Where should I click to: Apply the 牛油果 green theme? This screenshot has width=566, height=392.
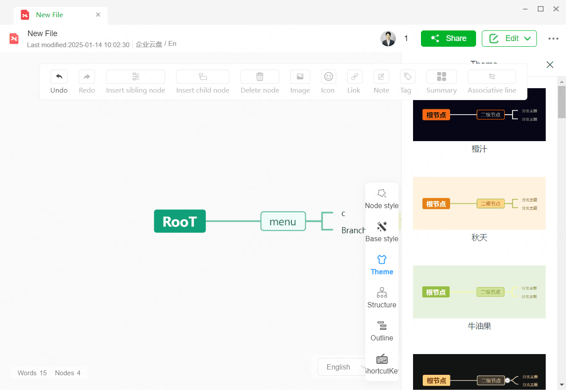[479, 292]
